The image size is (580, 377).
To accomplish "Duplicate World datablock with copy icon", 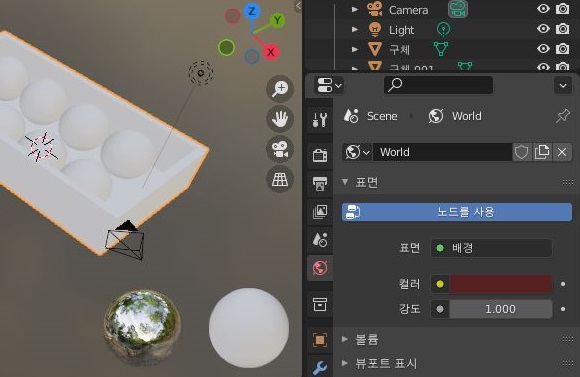I will pos(542,152).
